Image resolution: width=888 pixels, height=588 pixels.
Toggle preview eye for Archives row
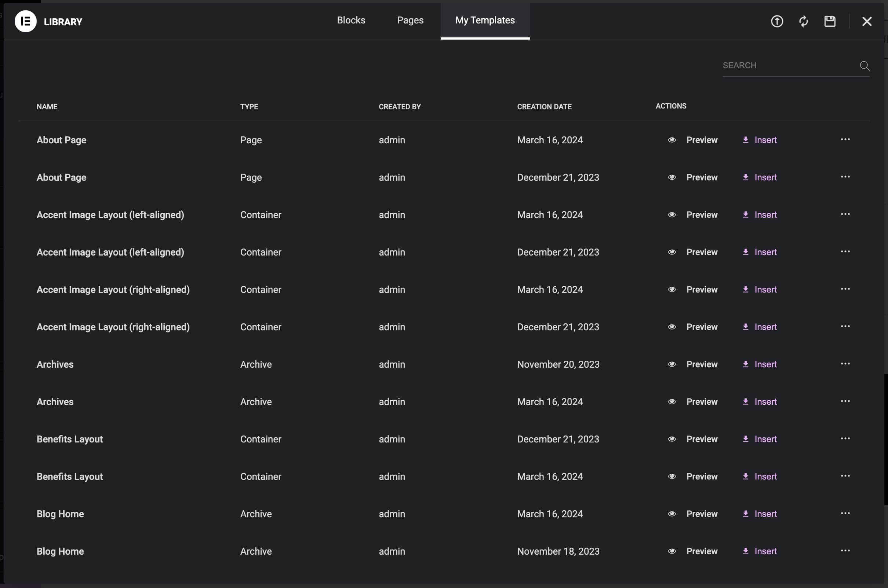pyautogui.click(x=672, y=364)
